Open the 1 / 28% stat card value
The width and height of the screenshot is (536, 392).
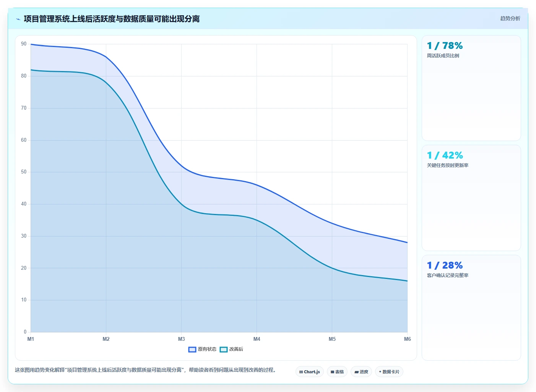point(445,266)
